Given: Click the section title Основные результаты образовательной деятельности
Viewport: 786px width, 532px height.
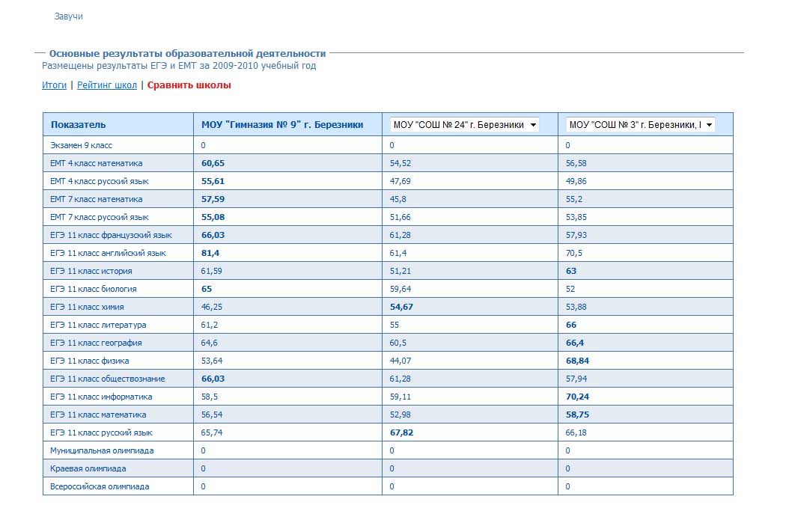Looking at the screenshot, I should [187, 54].
